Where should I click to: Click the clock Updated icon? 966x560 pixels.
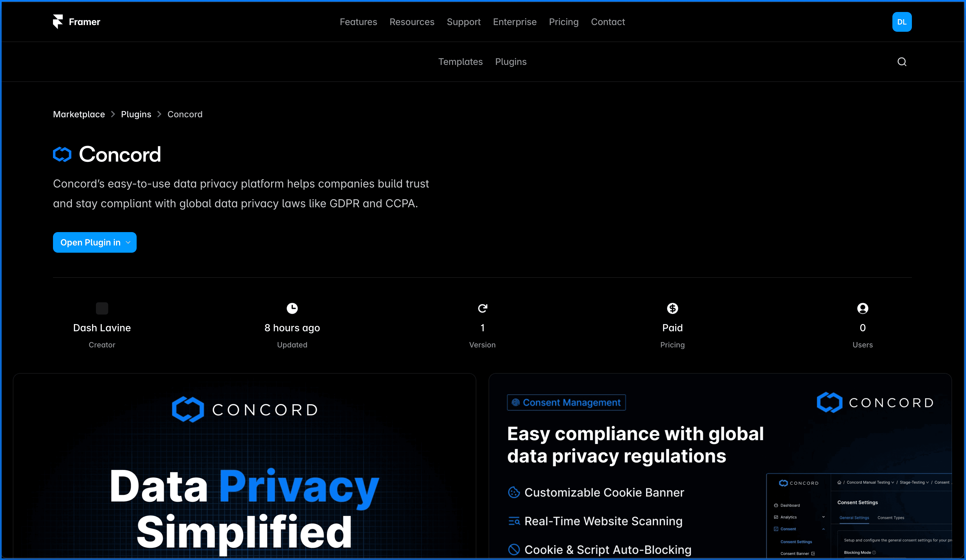[292, 308]
